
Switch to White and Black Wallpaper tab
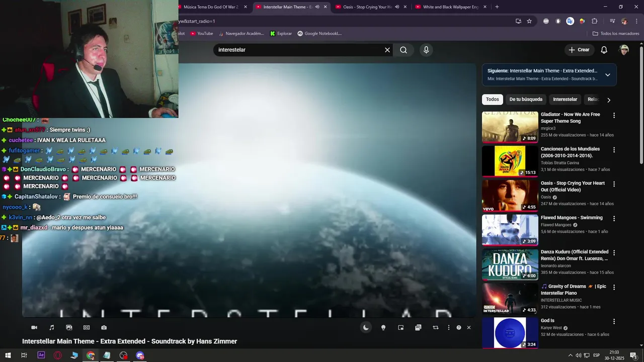pyautogui.click(x=451, y=7)
